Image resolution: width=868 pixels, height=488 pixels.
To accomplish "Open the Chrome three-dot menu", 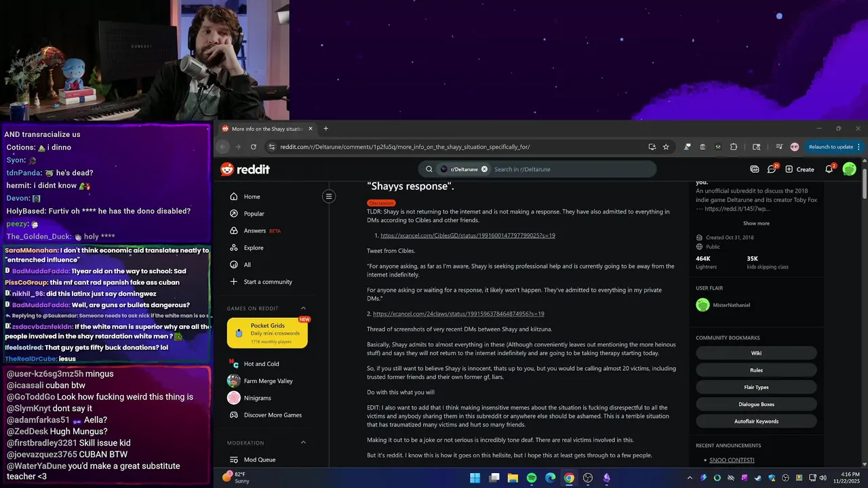I will point(859,147).
